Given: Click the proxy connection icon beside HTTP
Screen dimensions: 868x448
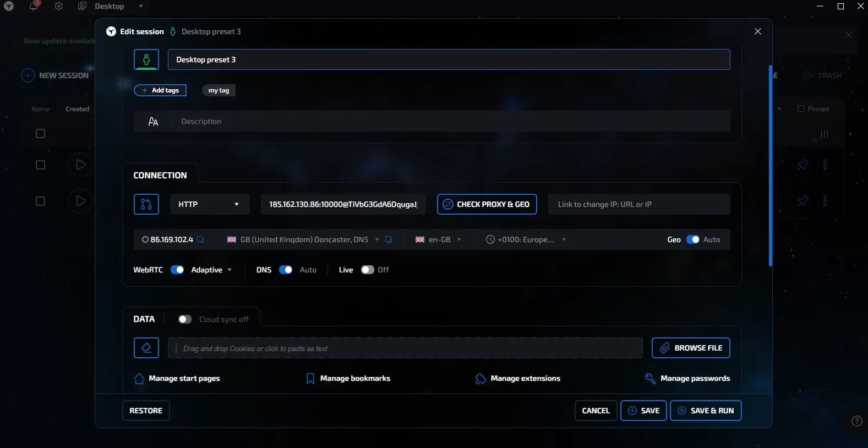Looking at the screenshot, I should point(146,204).
